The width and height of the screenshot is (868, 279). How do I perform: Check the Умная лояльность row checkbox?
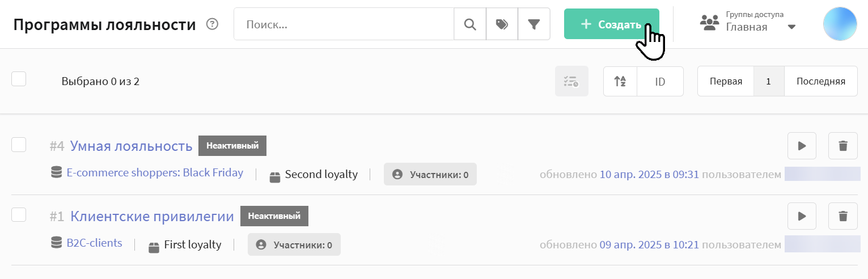pos(19,145)
